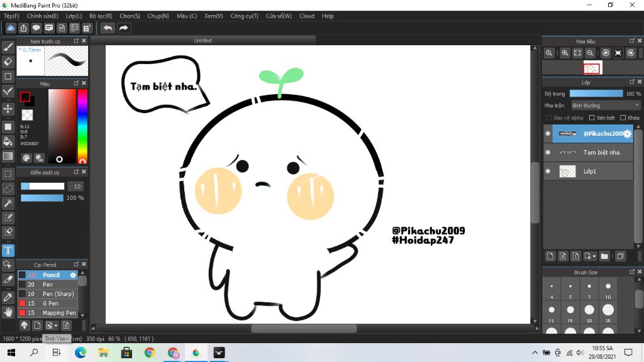Click the foreground color swatch
Screen dimensions: 644x362
click(25, 97)
